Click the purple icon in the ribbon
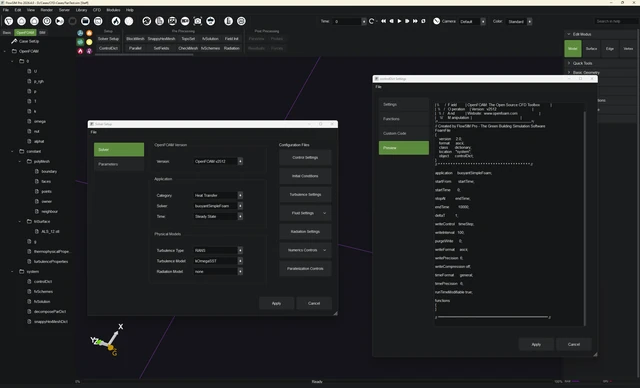 coord(89,51)
